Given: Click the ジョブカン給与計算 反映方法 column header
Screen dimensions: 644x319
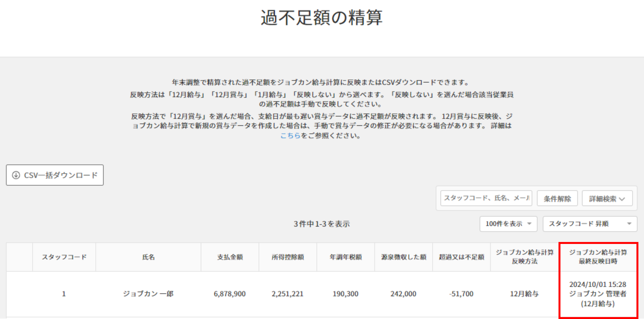Looking at the screenshot, I should click(x=524, y=257).
